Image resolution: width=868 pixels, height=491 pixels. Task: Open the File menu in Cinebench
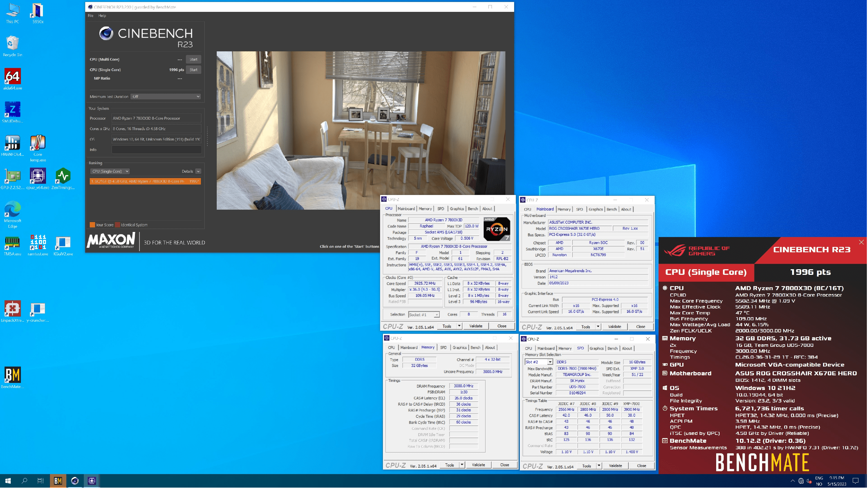tap(91, 16)
